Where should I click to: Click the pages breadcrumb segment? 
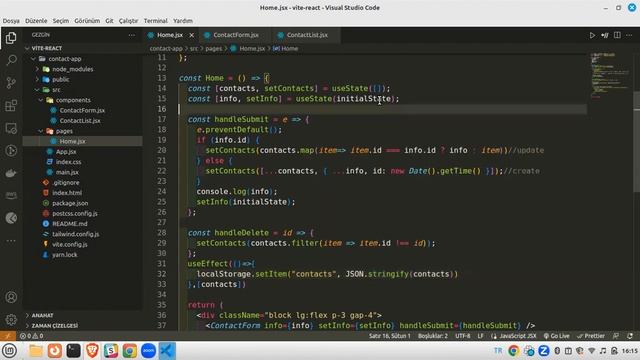click(x=213, y=49)
